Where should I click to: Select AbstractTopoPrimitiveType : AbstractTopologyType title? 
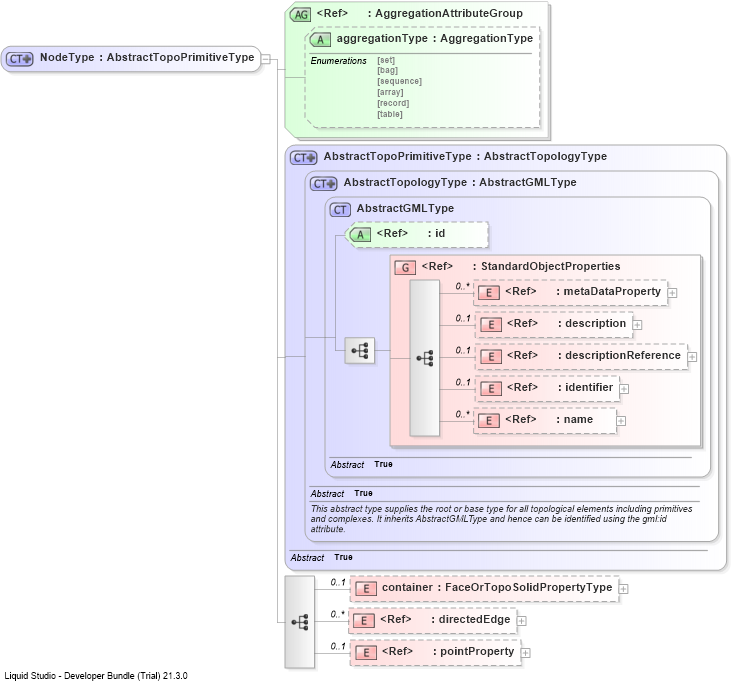coord(465,157)
